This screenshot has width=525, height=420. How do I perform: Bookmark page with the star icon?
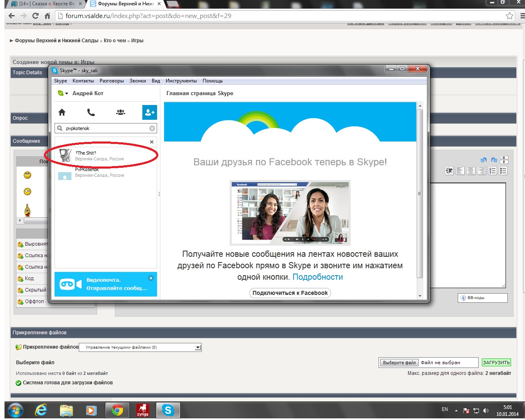click(x=509, y=16)
